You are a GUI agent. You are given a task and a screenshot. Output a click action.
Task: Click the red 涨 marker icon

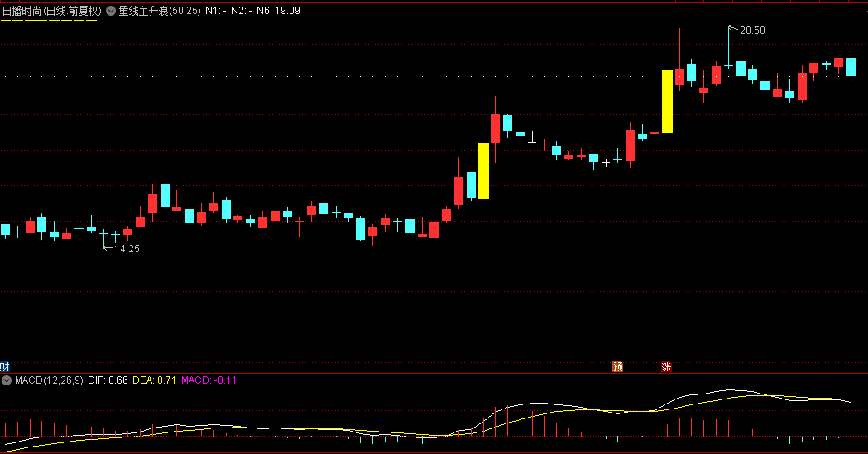[666, 367]
